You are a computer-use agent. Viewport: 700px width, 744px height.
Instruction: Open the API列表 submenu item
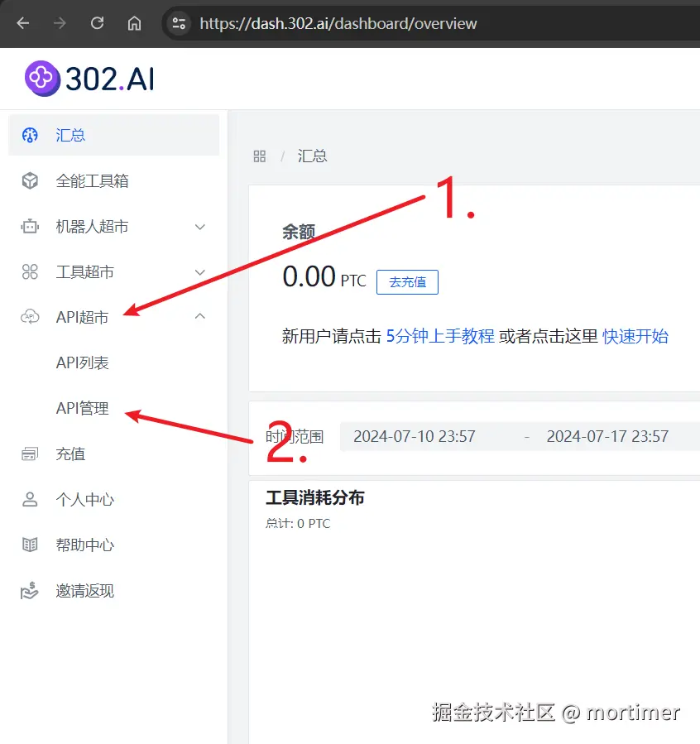(x=83, y=363)
